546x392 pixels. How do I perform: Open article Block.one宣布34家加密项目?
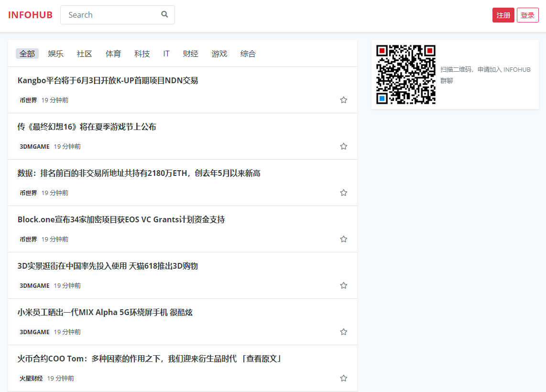pos(121,219)
